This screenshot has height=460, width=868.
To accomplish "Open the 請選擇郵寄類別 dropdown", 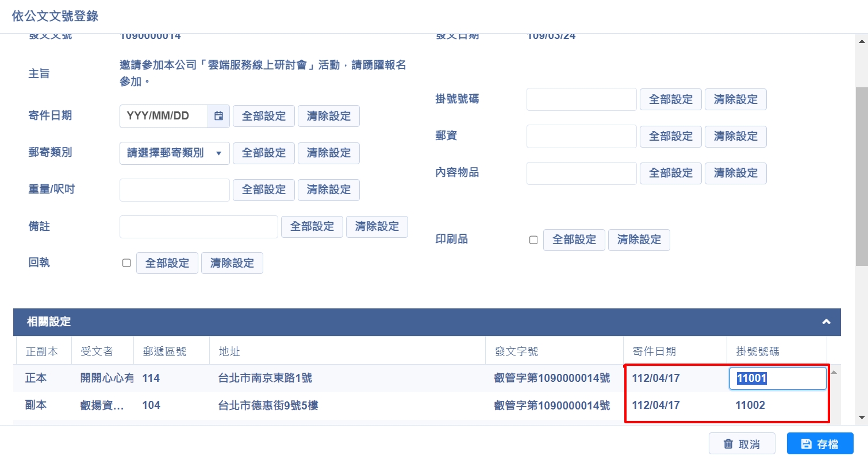I will pyautogui.click(x=174, y=153).
